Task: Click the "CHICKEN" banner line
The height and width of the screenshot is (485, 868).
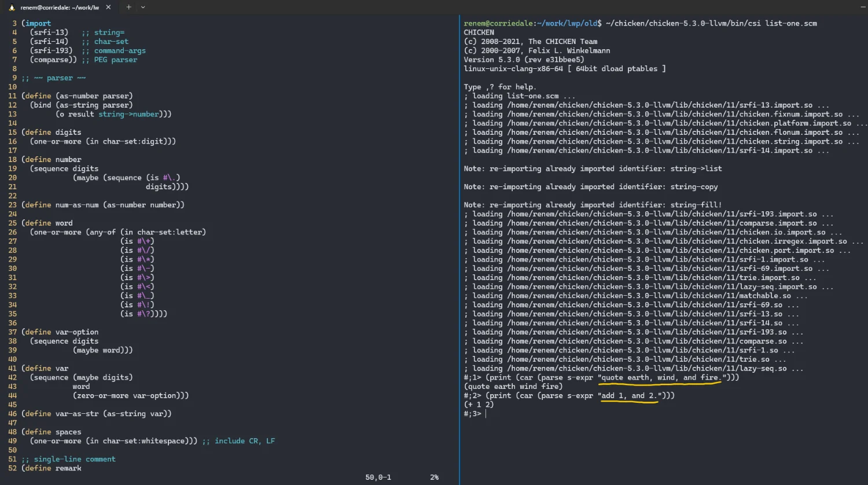Action: pos(479,32)
